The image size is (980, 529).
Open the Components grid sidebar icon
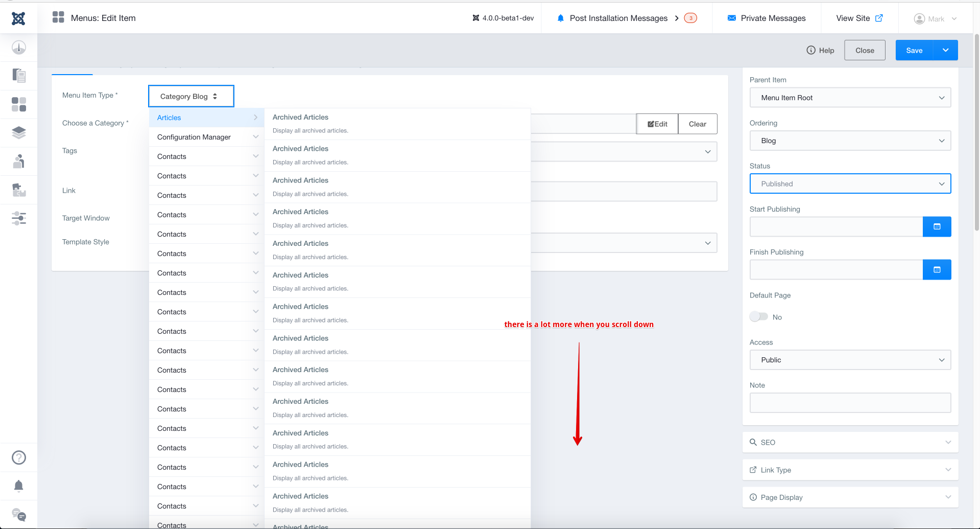pos(19,104)
